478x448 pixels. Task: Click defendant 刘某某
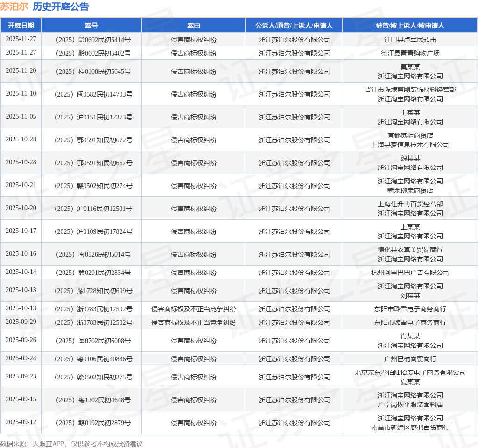[x=410, y=295]
